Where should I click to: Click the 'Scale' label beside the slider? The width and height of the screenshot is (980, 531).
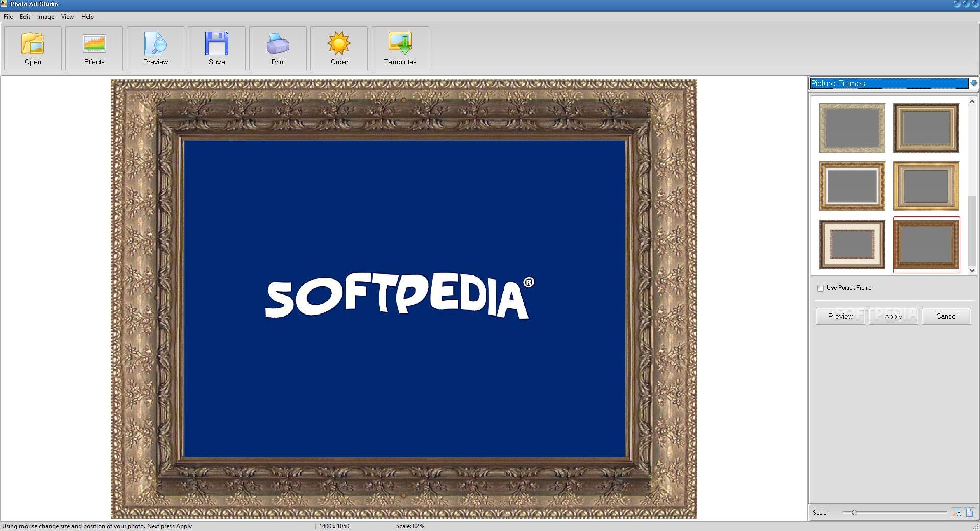click(x=819, y=513)
